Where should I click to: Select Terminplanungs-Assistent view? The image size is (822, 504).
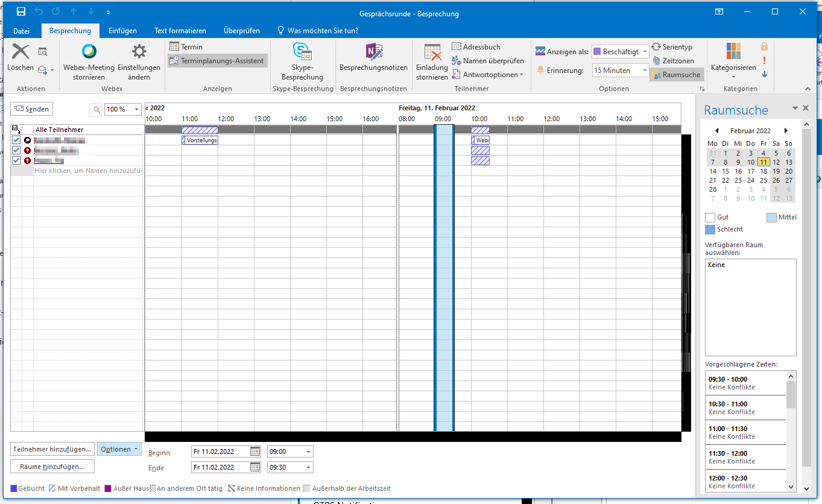[x=217, y=61]
